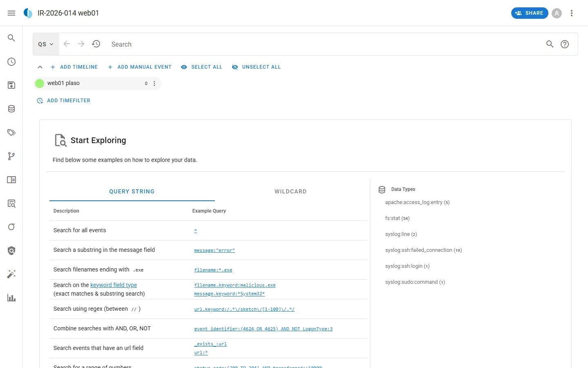
Task: Click the filename:*.exe example query
Action: 213,270
